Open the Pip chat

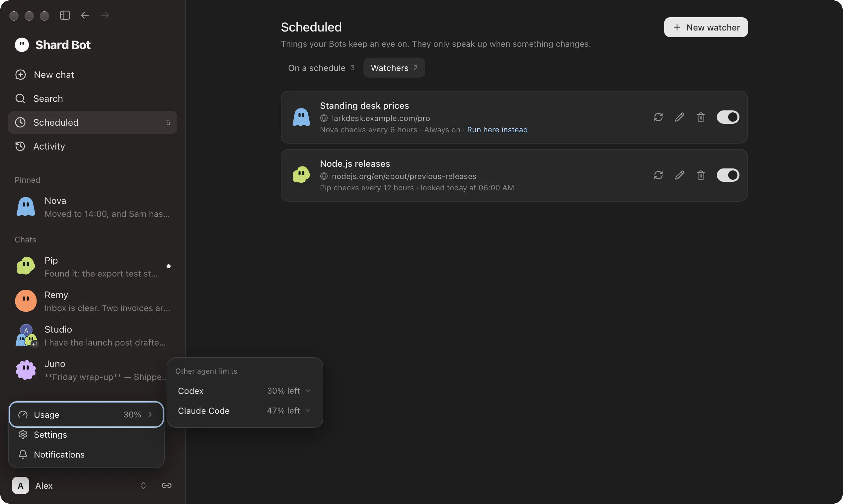click(93, 267)
